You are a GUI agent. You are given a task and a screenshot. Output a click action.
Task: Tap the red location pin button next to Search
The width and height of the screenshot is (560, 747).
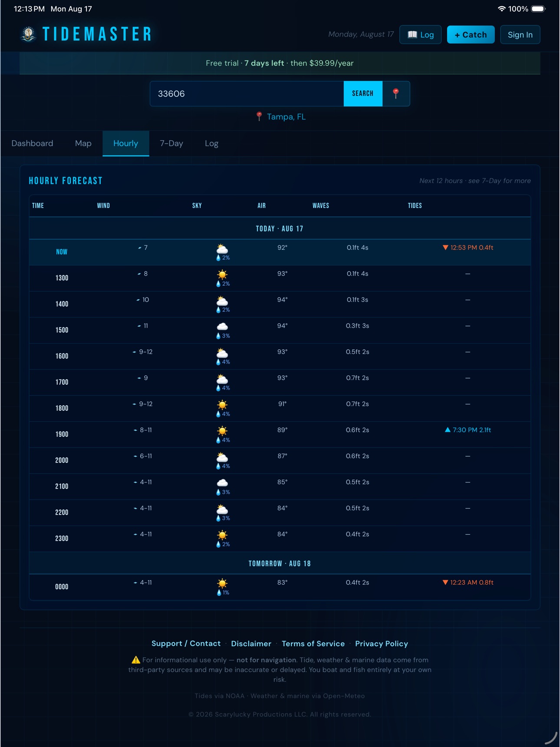click(396, 93)
